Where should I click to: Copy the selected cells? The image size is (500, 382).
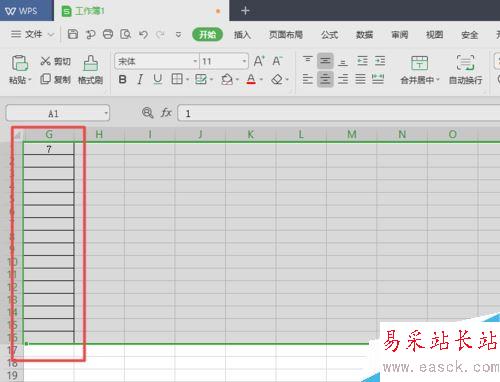click(x=55, y=79)
